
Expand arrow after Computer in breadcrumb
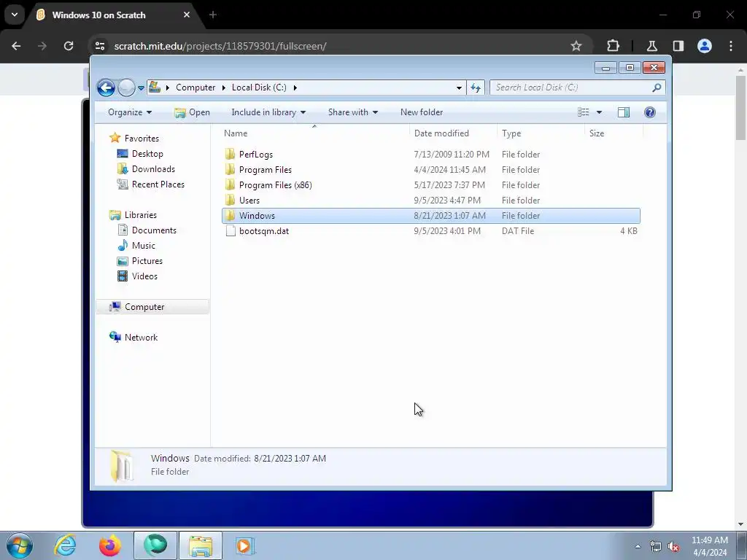pyautogui.click(x=224, y=87)
